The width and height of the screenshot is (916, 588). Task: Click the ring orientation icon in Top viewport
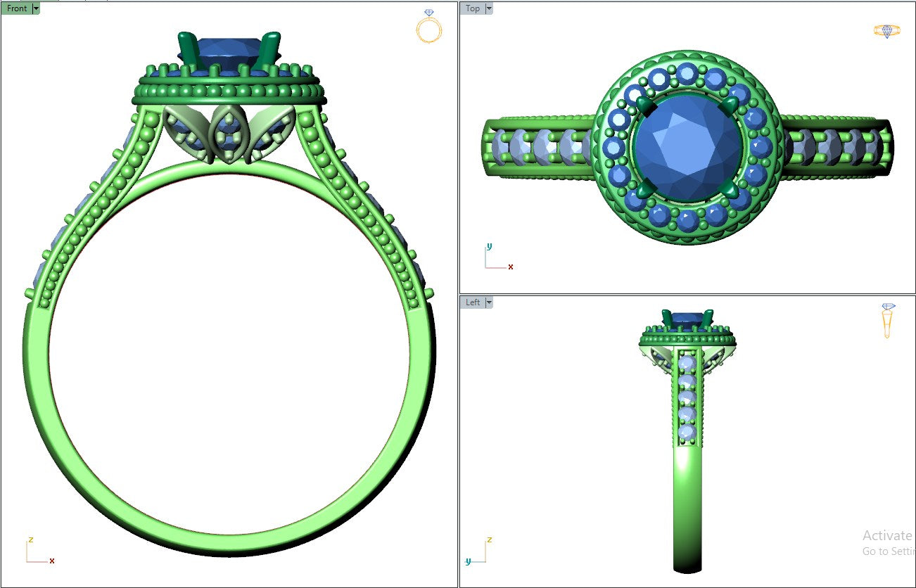[886, 31]
